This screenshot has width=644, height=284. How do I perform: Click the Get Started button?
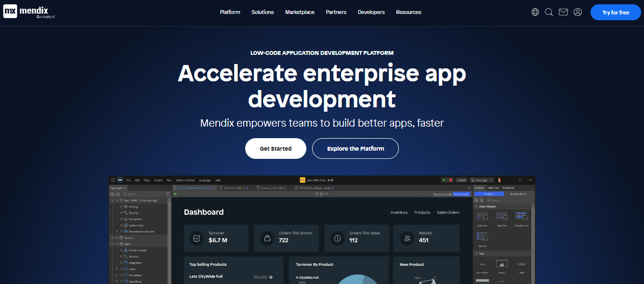276,148
